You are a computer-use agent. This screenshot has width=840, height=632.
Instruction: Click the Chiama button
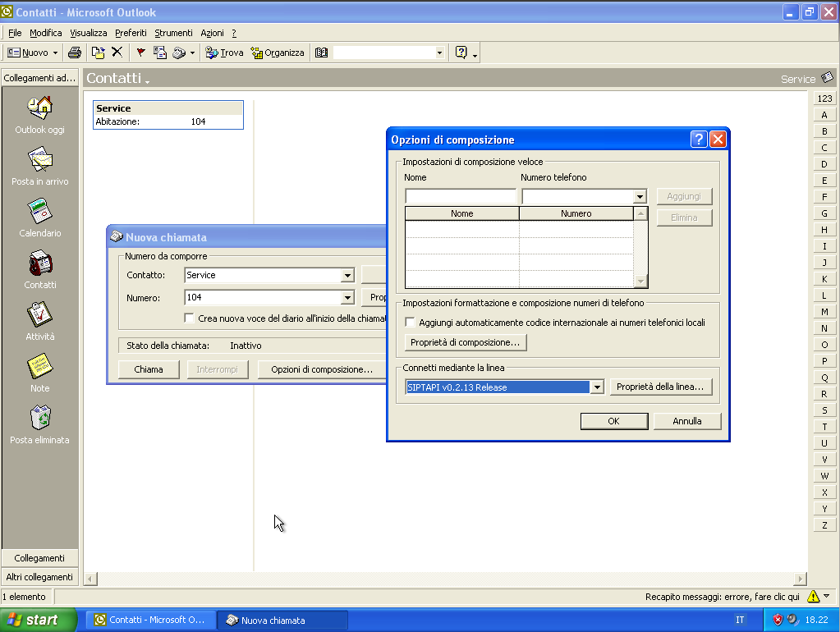(149, 369)
